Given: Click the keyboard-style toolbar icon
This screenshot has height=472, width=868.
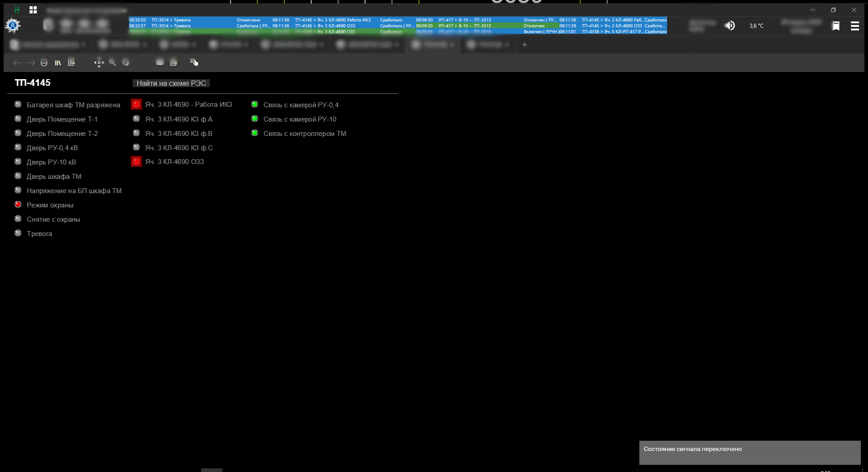Looking at the screenshot, I should [159, 63].
